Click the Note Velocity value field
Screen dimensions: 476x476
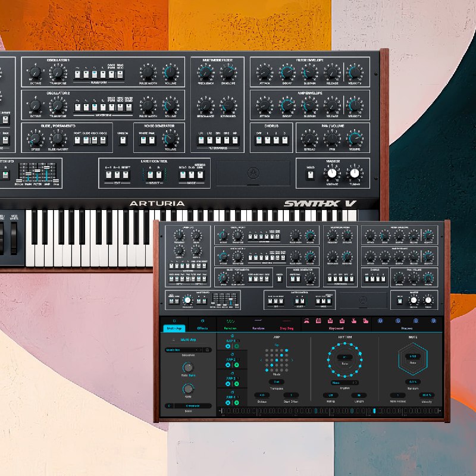coord(427,395)
